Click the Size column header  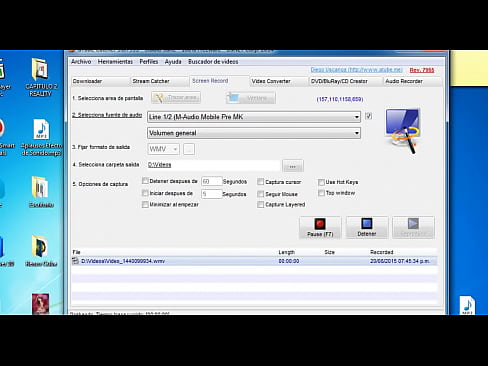(329, 252)
